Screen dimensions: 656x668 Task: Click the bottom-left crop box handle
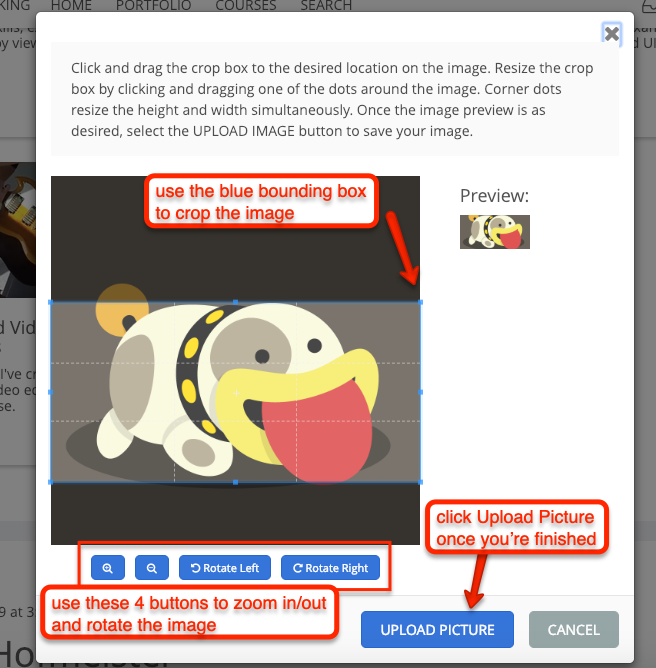click(x=51, y=482)
